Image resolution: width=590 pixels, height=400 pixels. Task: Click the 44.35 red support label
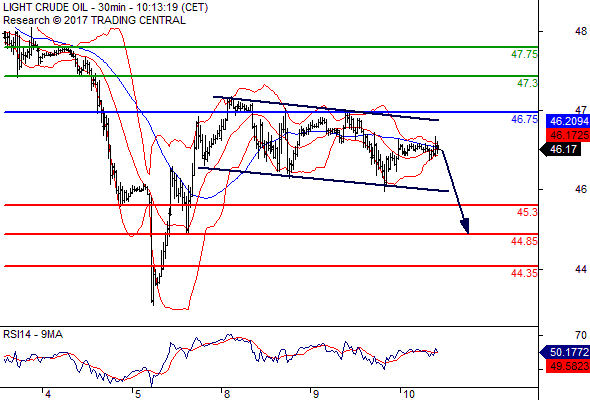tap(524, 273)
